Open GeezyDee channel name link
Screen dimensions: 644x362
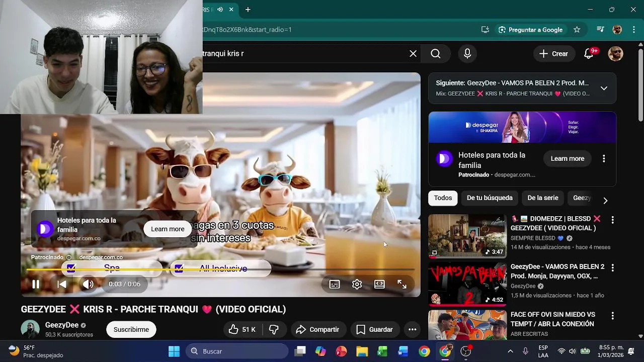coord(62,325)
